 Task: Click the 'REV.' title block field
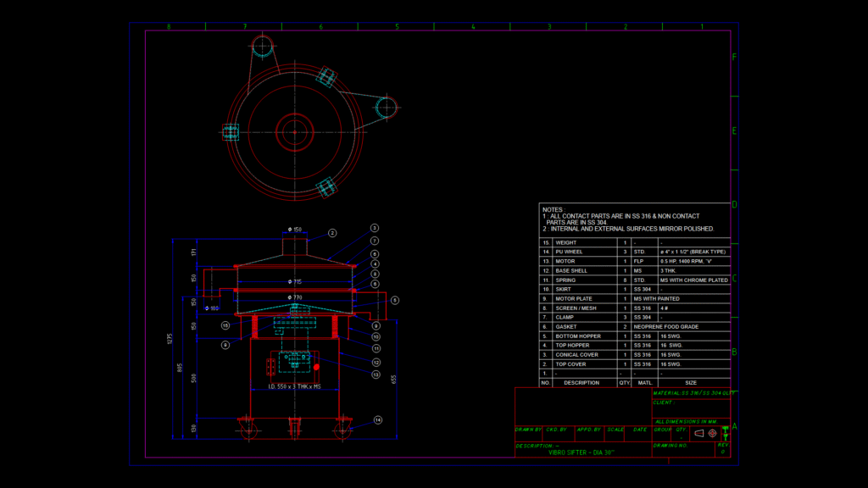[724, 445]
